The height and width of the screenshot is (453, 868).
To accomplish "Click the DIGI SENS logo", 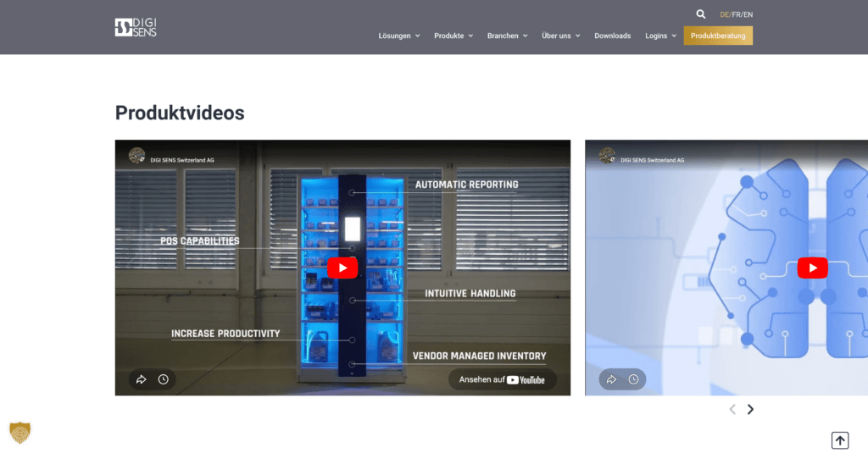I will point(136,27).
